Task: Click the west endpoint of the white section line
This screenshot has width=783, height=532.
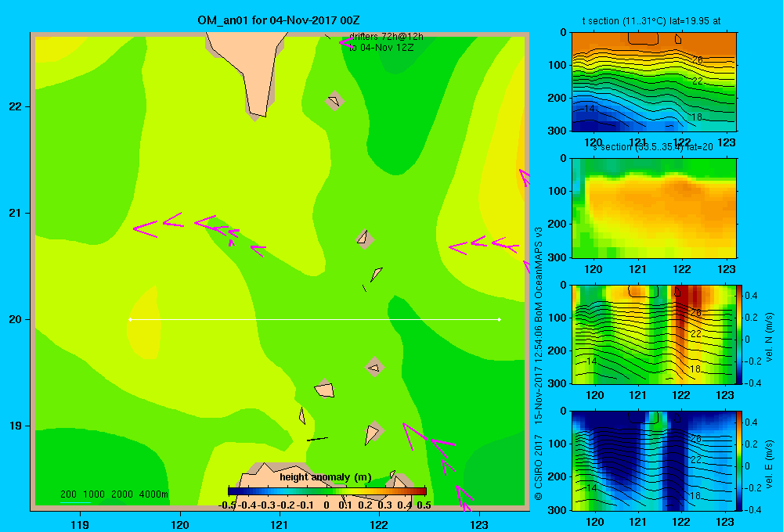Action: [130, 319]
